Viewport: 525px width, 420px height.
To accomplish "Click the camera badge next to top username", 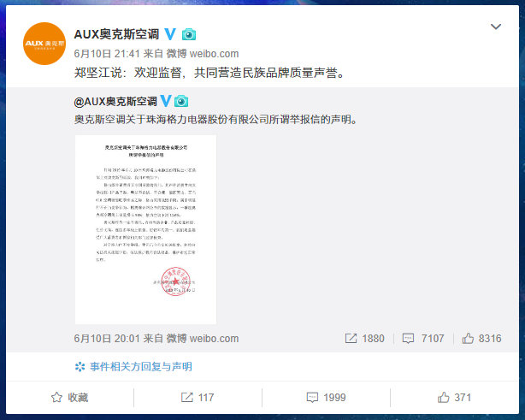I will [x=189, y=34].
